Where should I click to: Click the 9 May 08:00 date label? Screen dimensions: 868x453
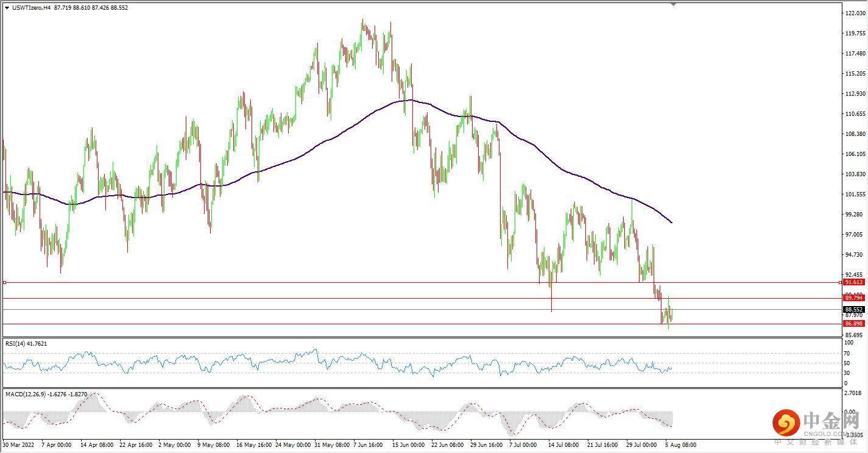click(214, 445)
